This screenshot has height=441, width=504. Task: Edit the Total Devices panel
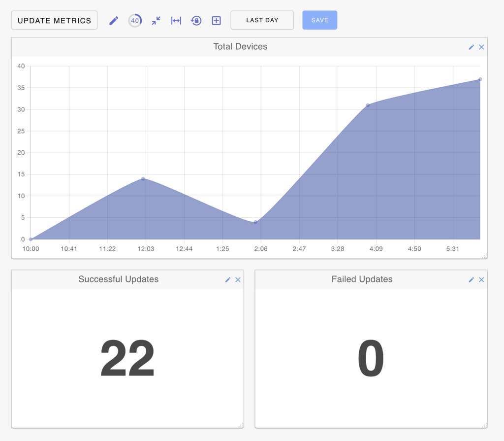472,47
